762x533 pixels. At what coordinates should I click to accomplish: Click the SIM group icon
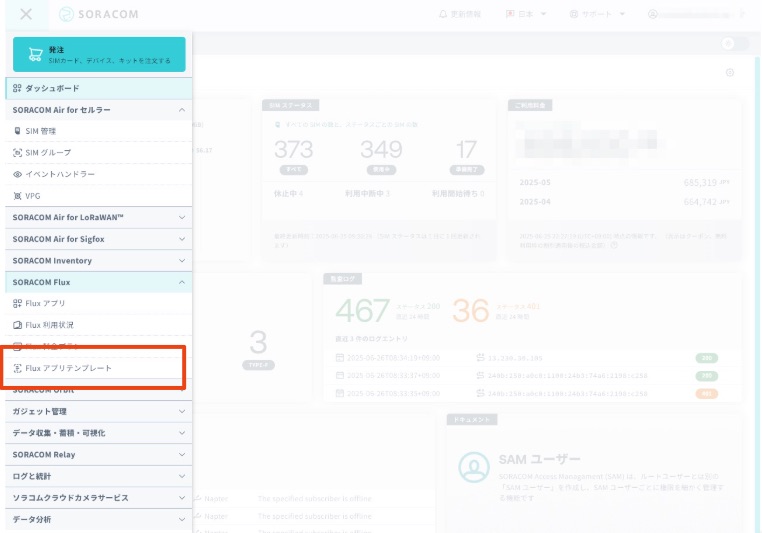coord(17,153)
